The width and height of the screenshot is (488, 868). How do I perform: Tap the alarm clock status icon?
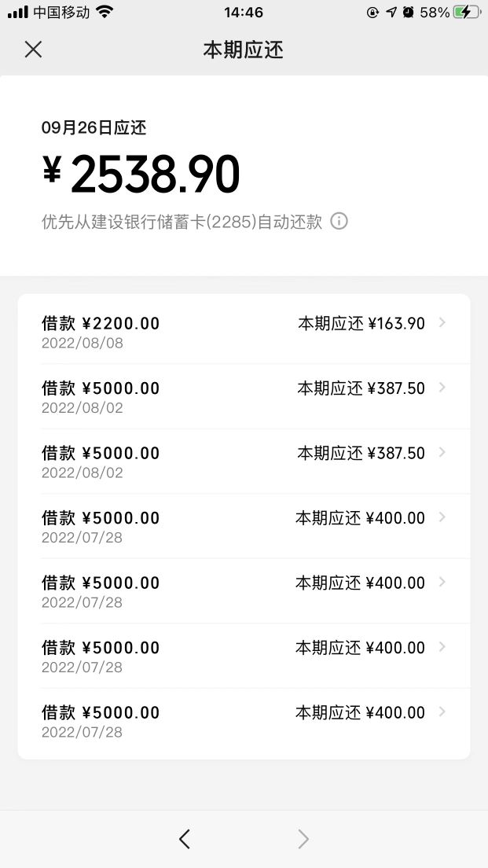(409, 13)
